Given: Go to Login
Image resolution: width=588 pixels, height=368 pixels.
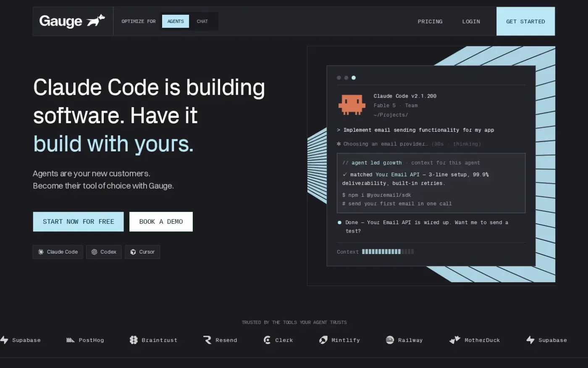Looking at the screenshot, I should [471, 21].
